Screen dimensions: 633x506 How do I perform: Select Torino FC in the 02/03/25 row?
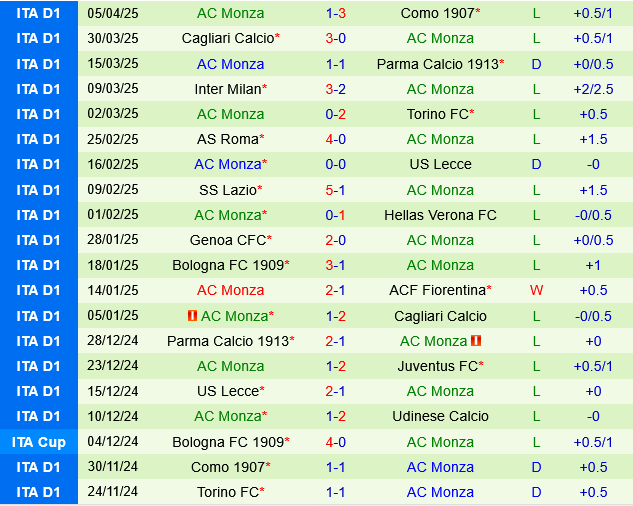pos(440,114)
